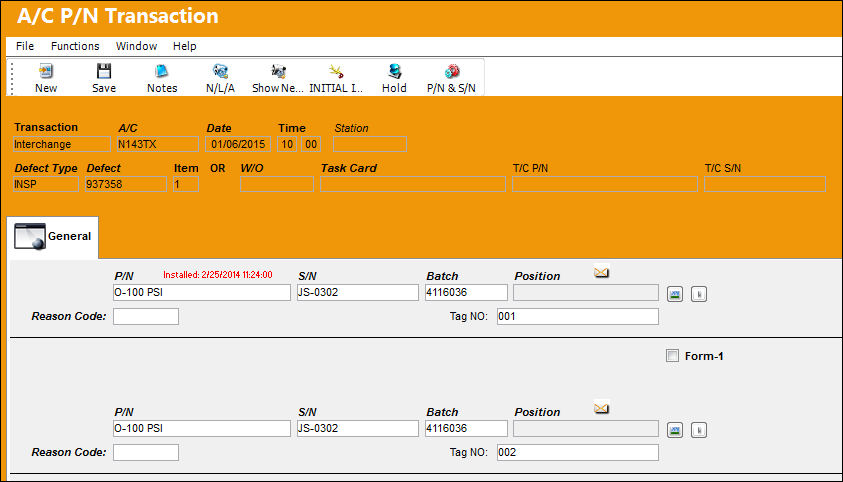The width and height of the screenshot is (843, 482).
Task: Click the General tab icon
Action: pyautogui.click(x=30, y=236)
